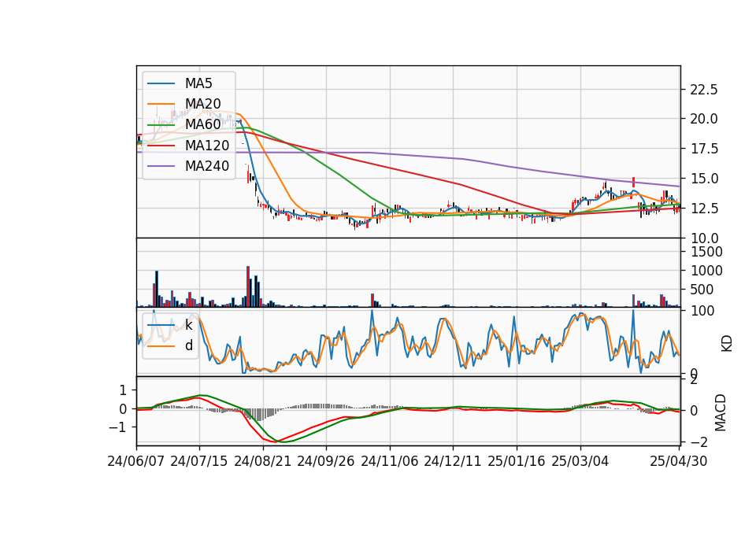Click the 24/08/21 date tick label
The width and height of the screenshot is (756, 543).
(263, 461)
